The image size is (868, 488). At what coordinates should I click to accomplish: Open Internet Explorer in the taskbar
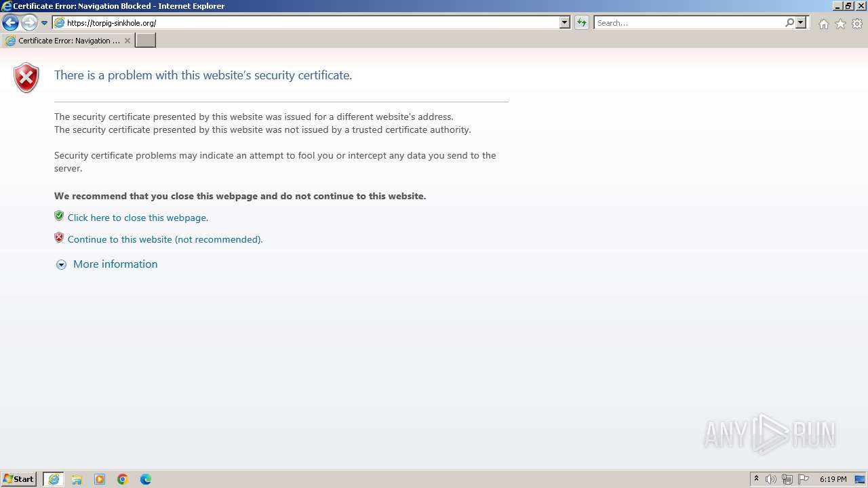(54, 479)
